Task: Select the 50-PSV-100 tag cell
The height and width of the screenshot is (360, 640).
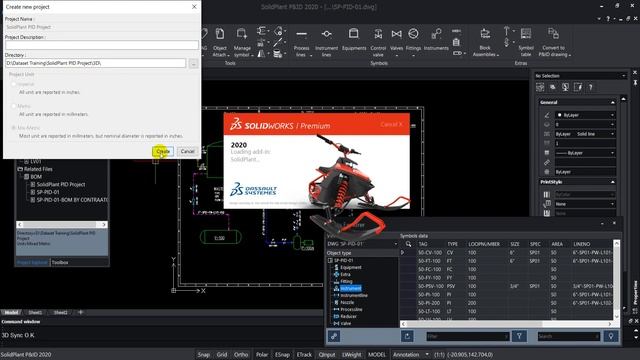Action: (x=430, y=286)
